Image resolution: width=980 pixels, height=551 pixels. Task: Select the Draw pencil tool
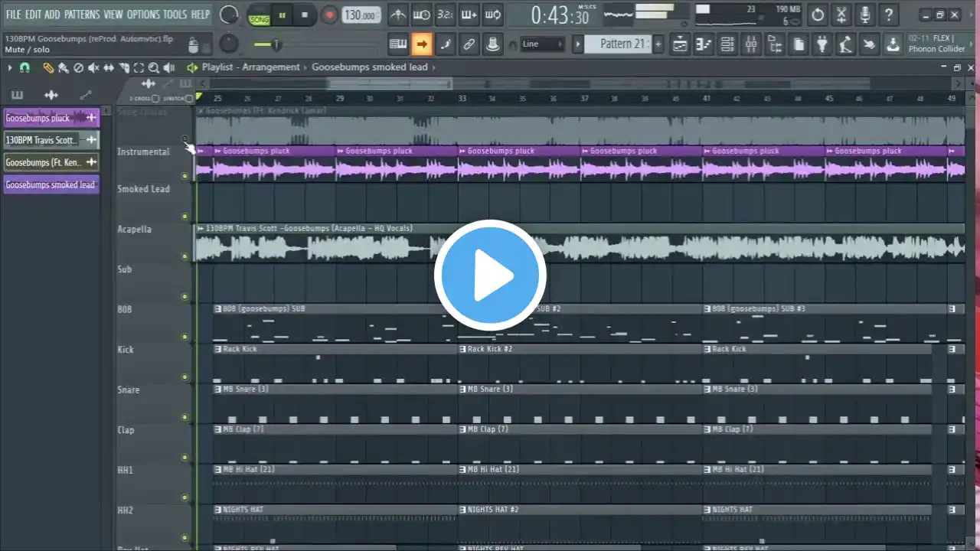coord(48,67)
